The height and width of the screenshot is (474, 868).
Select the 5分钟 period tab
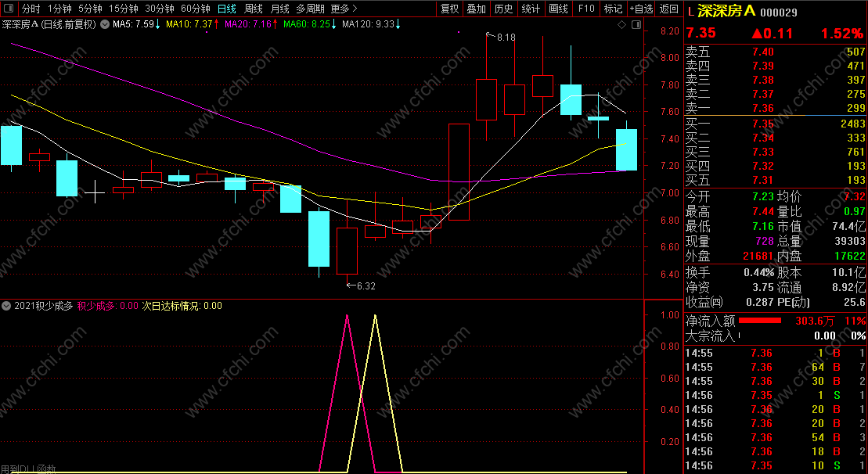click(90, 9)
